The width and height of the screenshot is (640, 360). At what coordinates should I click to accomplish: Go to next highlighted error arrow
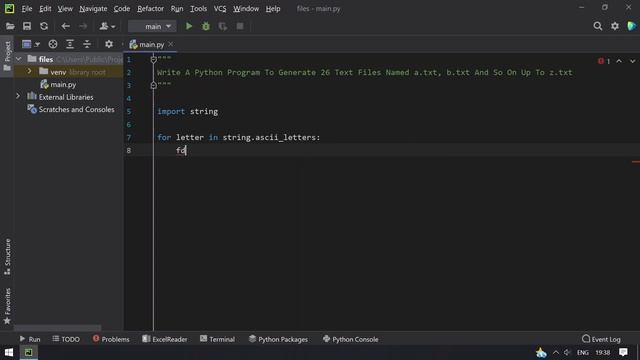tap(632, 61)
